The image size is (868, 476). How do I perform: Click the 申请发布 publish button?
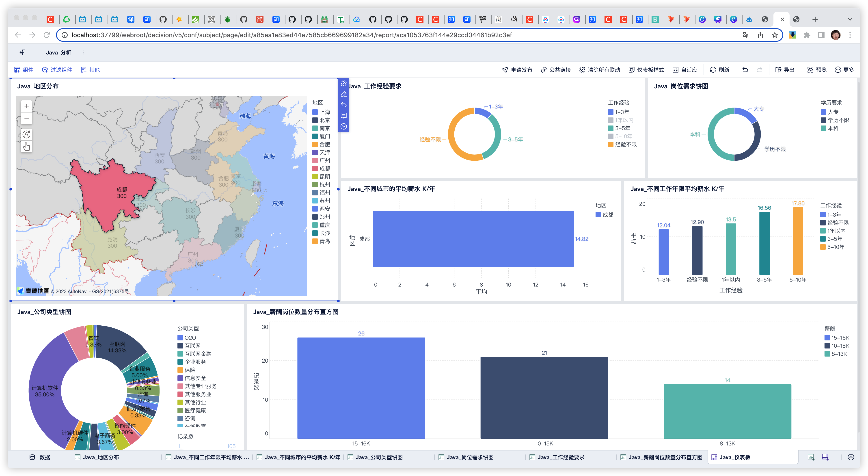pyautogui.click(x=517, y=70)
